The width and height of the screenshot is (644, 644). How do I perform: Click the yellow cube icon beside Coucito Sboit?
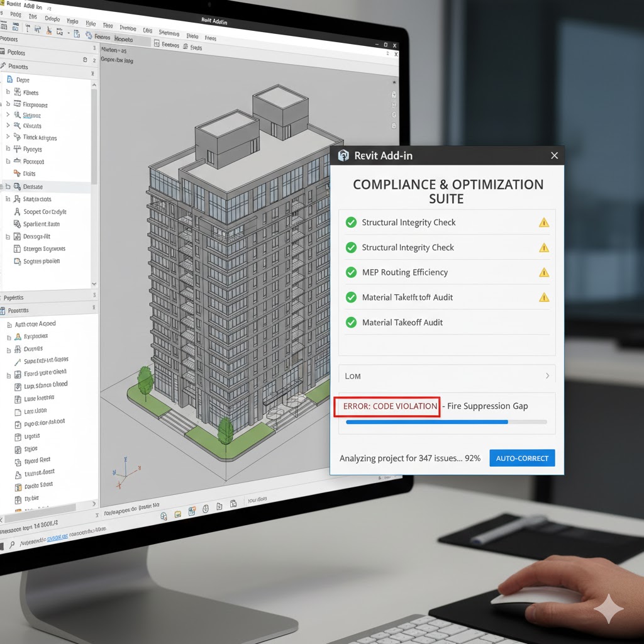click(x=18, y=487)
